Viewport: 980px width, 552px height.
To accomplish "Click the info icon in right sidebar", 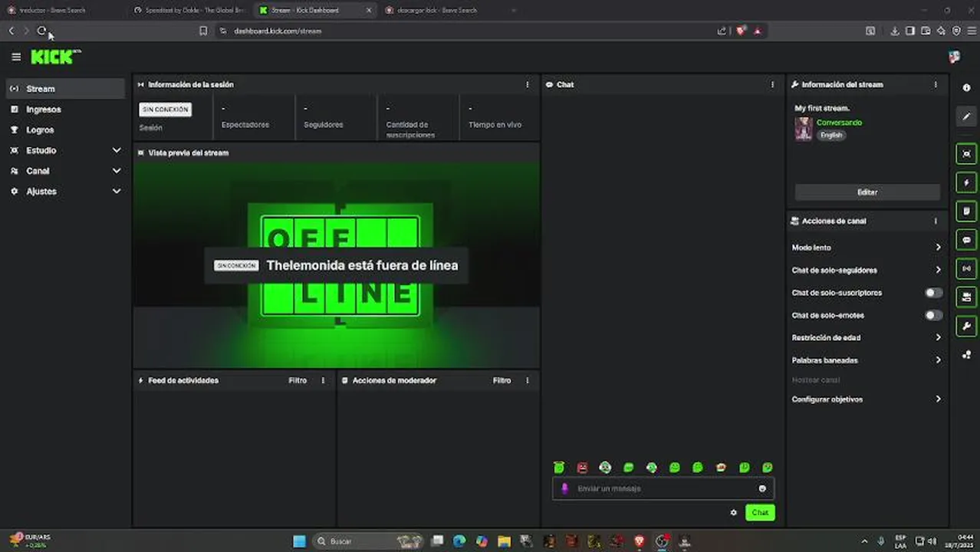I will 966,88.
